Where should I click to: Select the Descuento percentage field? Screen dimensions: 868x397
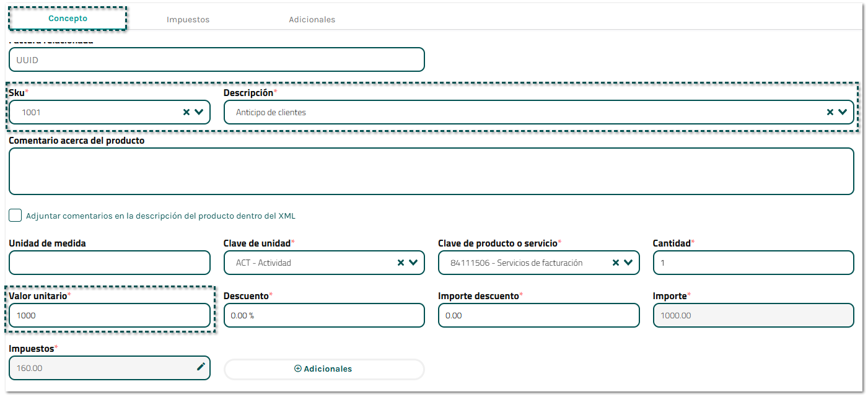pyautogui.click(x=324, y=315)
